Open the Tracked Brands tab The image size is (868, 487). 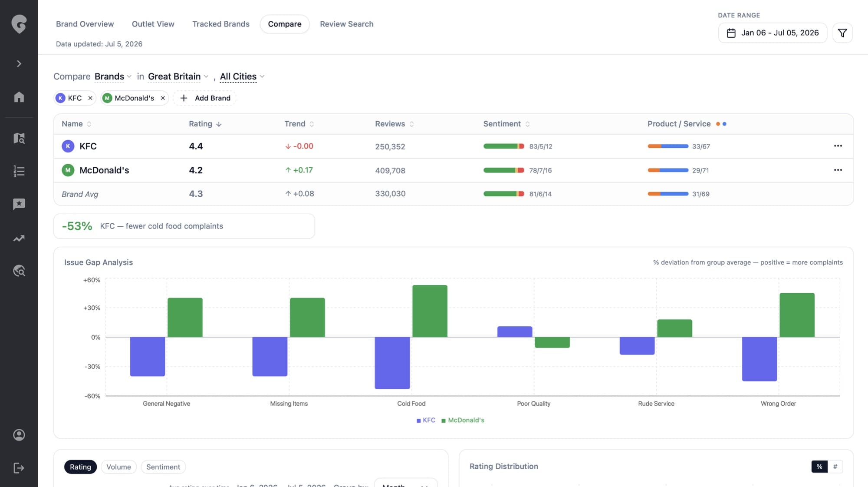(x=221, y=24)
